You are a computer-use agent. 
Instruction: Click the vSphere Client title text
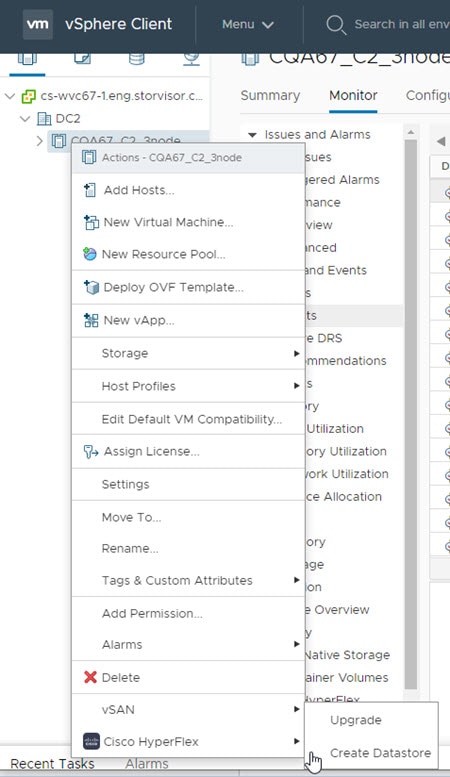[118, 24]
